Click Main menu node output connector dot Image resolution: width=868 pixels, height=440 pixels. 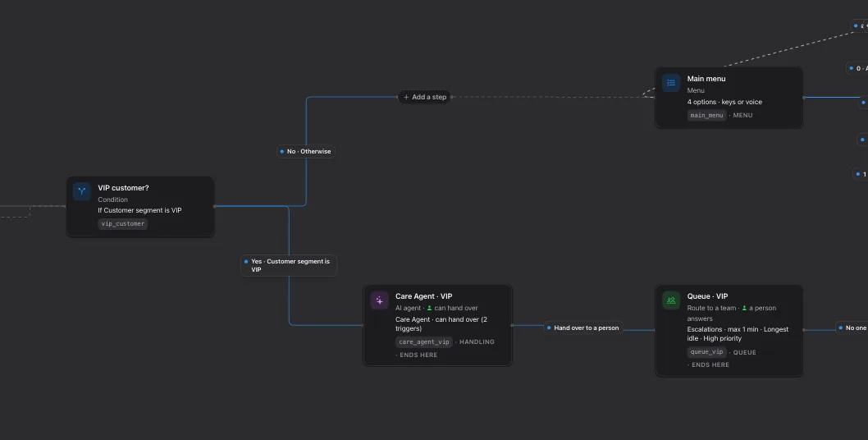pyautogui.click(x=803, y=98)
